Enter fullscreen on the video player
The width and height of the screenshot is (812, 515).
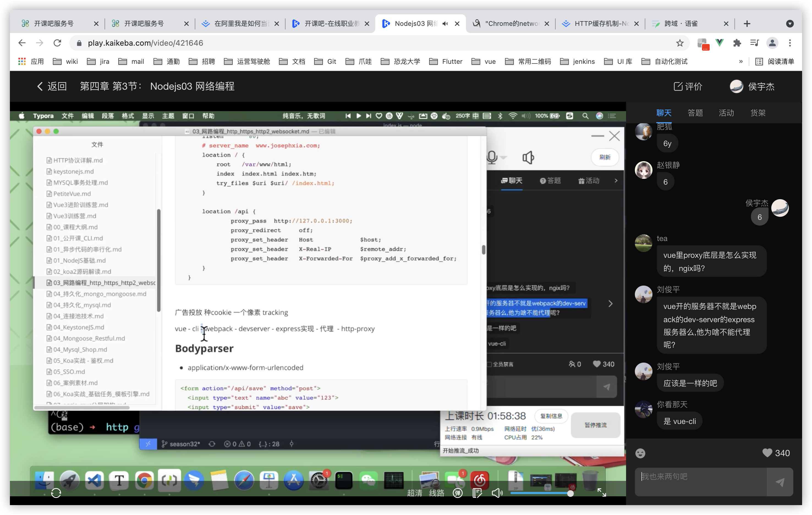point(602,492)
